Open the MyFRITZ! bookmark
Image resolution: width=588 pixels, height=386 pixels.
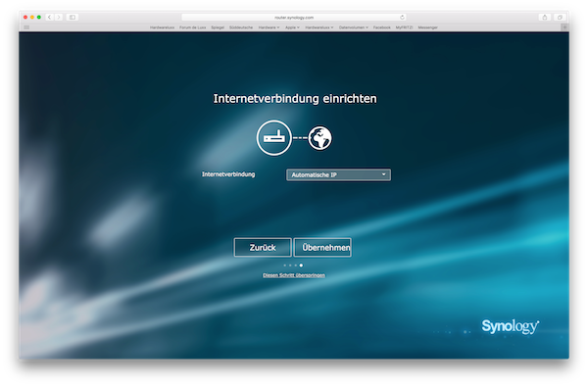click(404, 27)
